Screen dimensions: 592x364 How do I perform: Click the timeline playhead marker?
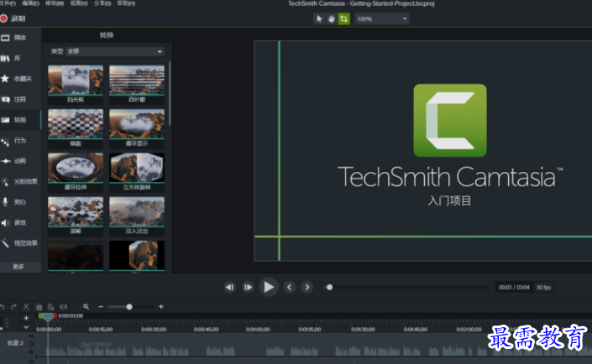coord(48,317)
